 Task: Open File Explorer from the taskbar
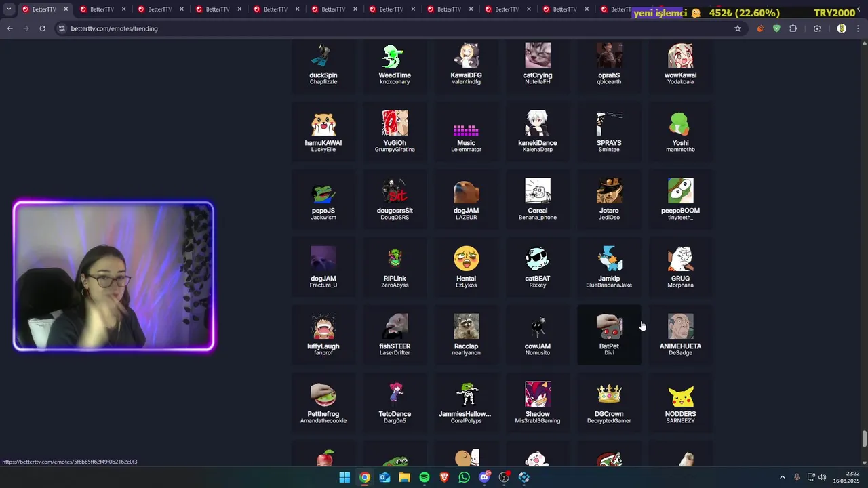click(404, 477)
